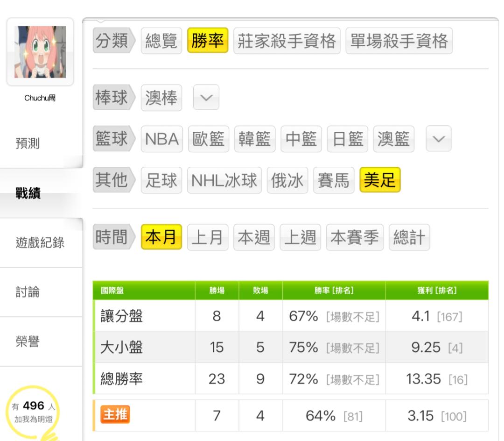Click the orange 主推 badge
Screen dimensions: 504x441
[115, 414]
